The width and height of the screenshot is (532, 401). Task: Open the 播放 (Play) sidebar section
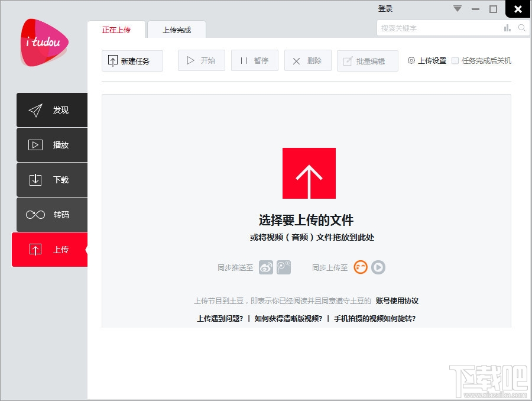(x=52, y=145)
